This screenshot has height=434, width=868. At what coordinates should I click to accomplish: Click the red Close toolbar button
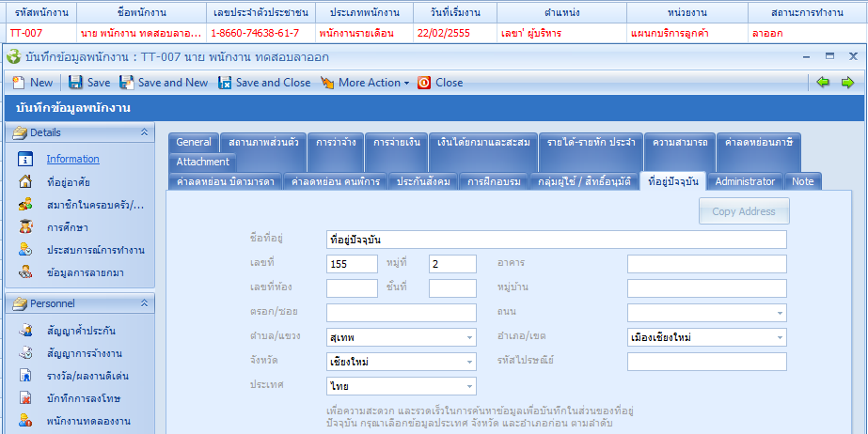pos(440,83)
